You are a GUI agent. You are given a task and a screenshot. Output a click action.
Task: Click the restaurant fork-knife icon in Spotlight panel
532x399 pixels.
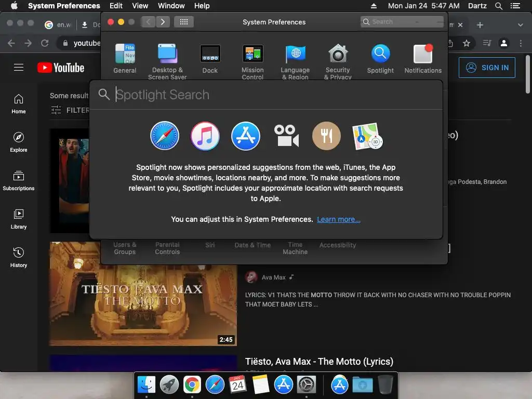(x=326, y=136)
